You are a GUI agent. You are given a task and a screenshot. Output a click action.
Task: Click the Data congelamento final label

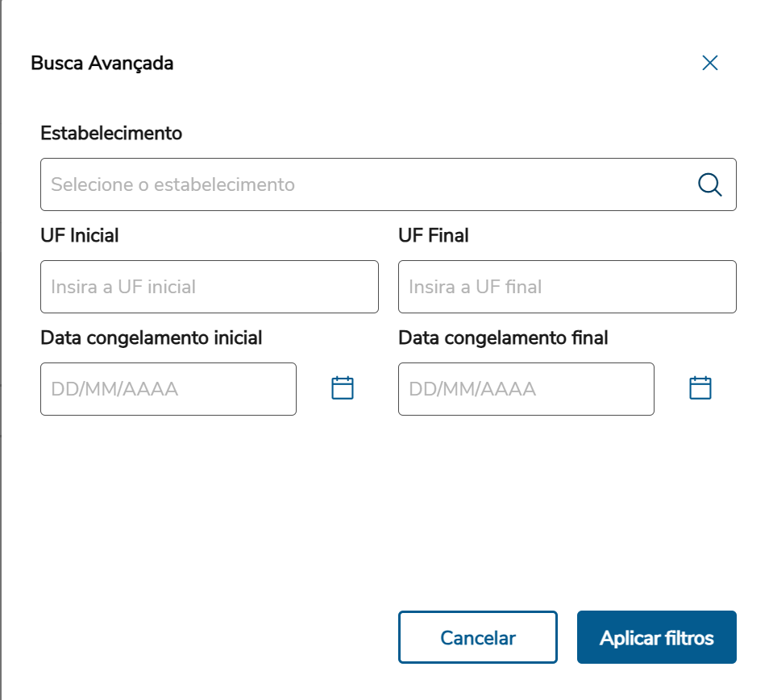click(503, 338)
